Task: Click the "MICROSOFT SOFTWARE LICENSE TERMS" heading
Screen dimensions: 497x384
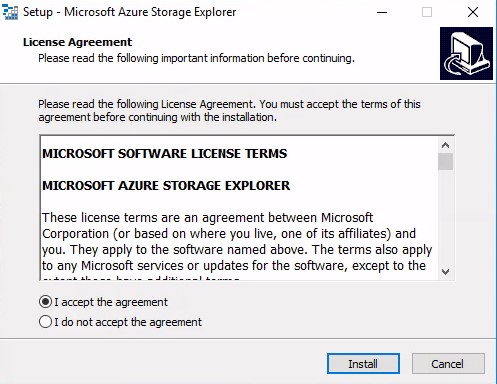Action: (165, 154)
